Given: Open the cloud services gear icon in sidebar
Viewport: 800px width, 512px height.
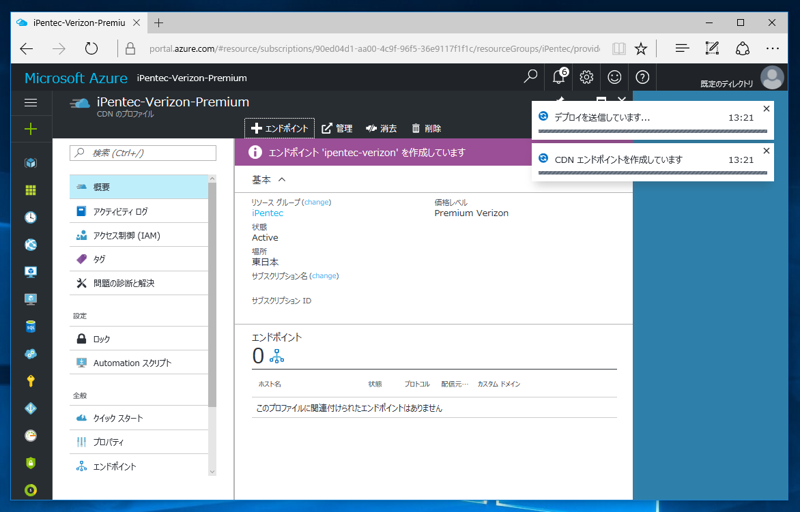Looking at the screenshot, I should point(31,354).
